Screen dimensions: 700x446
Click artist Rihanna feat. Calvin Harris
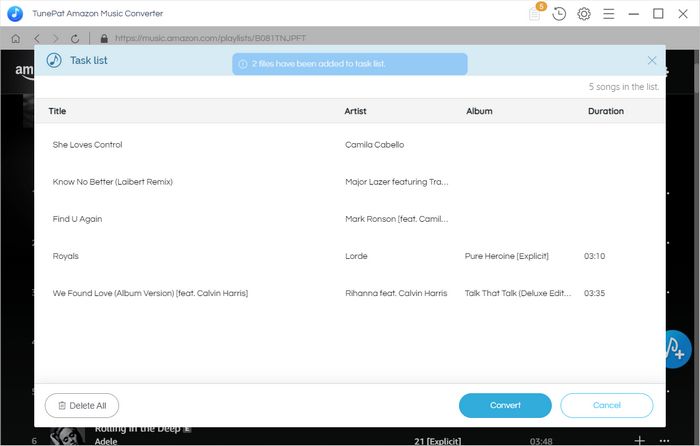[x=396, y=293]
